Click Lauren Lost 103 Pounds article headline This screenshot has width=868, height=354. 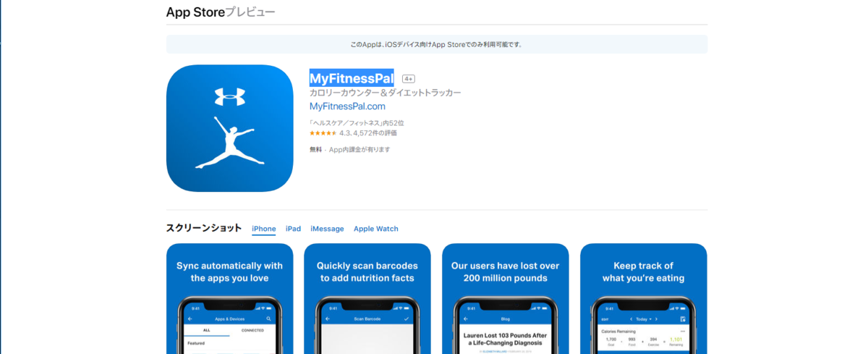point(505,340)
